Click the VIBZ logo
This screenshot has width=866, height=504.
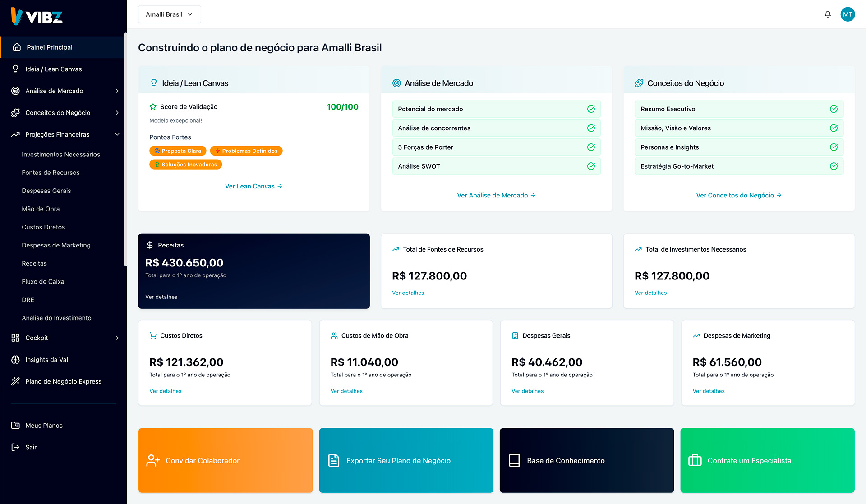37,17
